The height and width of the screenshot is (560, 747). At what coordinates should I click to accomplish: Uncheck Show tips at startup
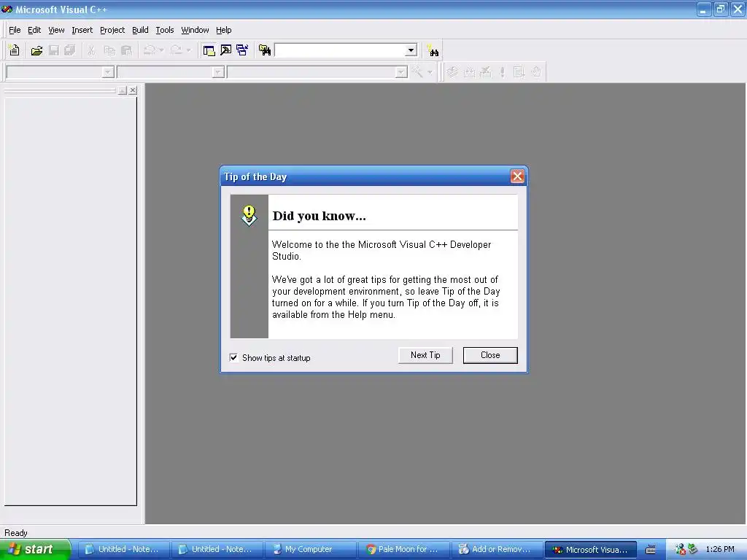234,357
